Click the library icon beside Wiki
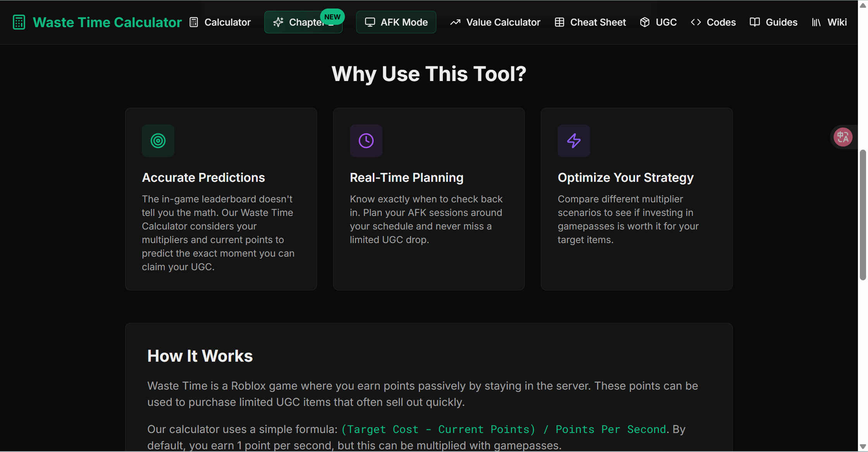Screen dimensions: 868x452 (816, 22)
